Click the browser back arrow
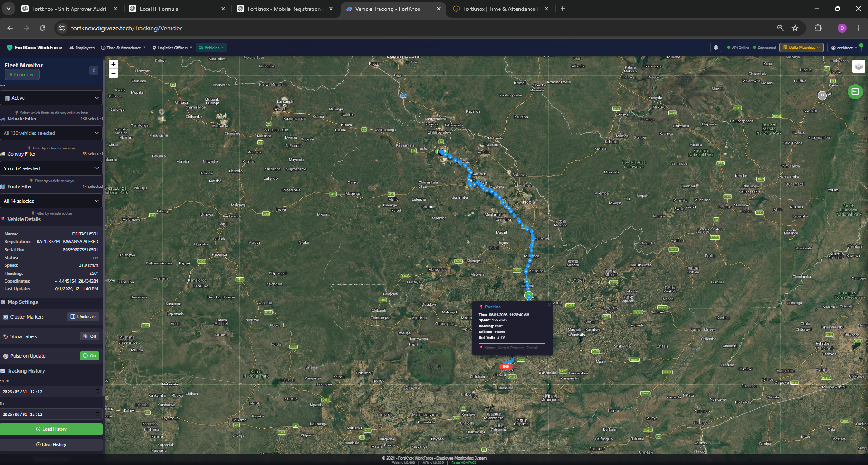868x465 pixels. pos(10,28)
